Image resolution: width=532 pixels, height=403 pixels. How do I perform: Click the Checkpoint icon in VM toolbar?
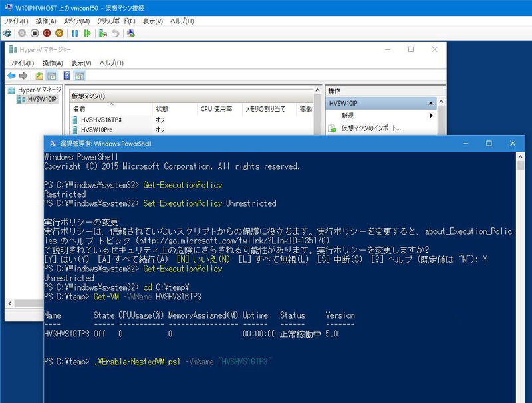coord(103,33)
